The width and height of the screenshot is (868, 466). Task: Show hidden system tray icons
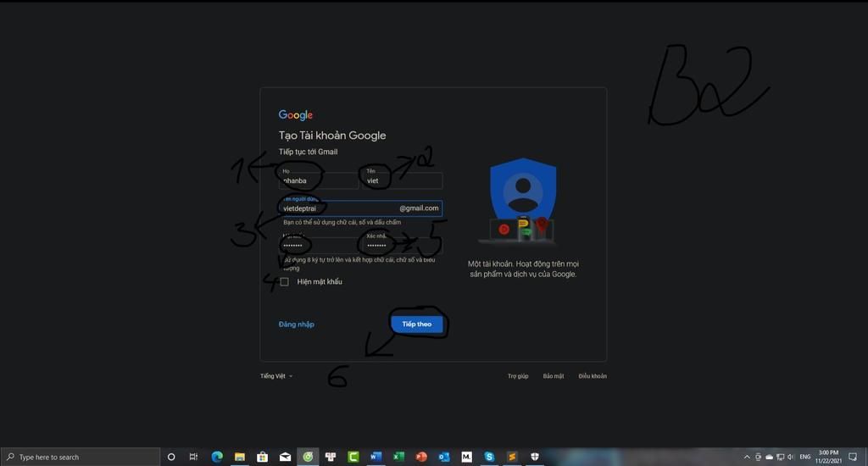pyautogui.click(x=747, y=457)
